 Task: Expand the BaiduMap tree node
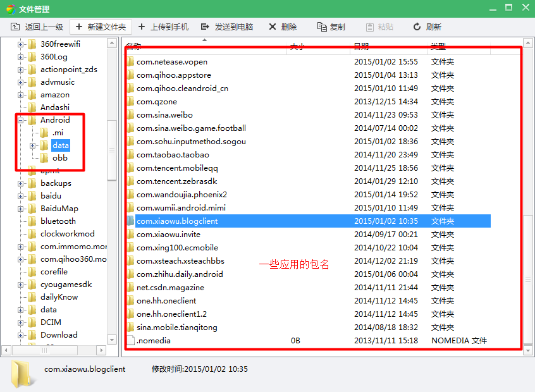click(20, 209)
